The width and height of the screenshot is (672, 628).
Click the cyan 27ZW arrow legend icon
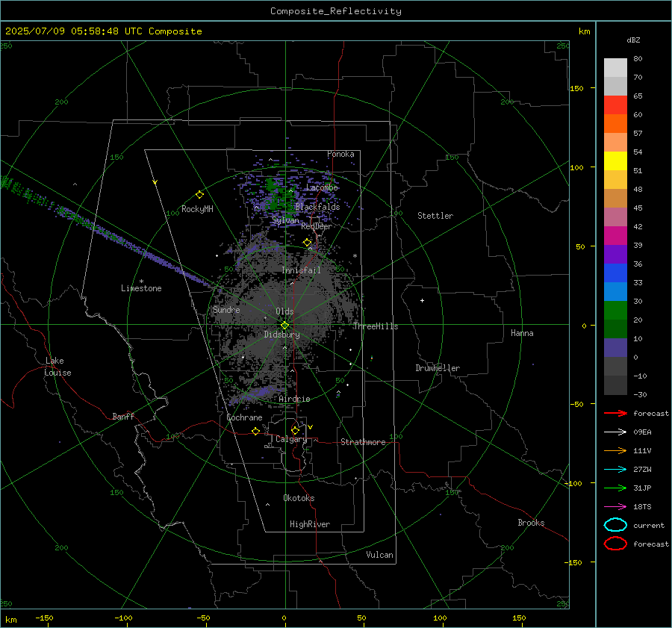[x=615, y=470]
